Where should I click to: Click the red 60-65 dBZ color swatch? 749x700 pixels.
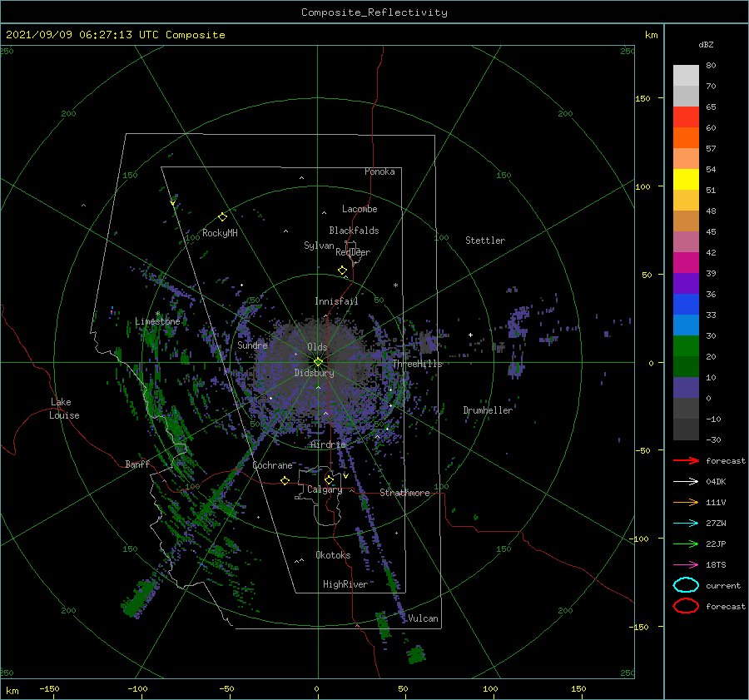coord(686,117)
